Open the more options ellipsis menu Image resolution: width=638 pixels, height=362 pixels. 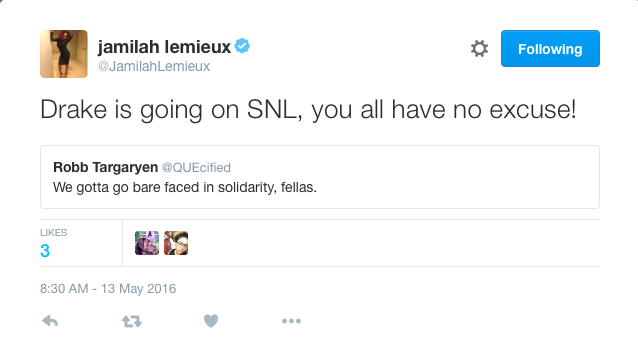tap(291, 321)
